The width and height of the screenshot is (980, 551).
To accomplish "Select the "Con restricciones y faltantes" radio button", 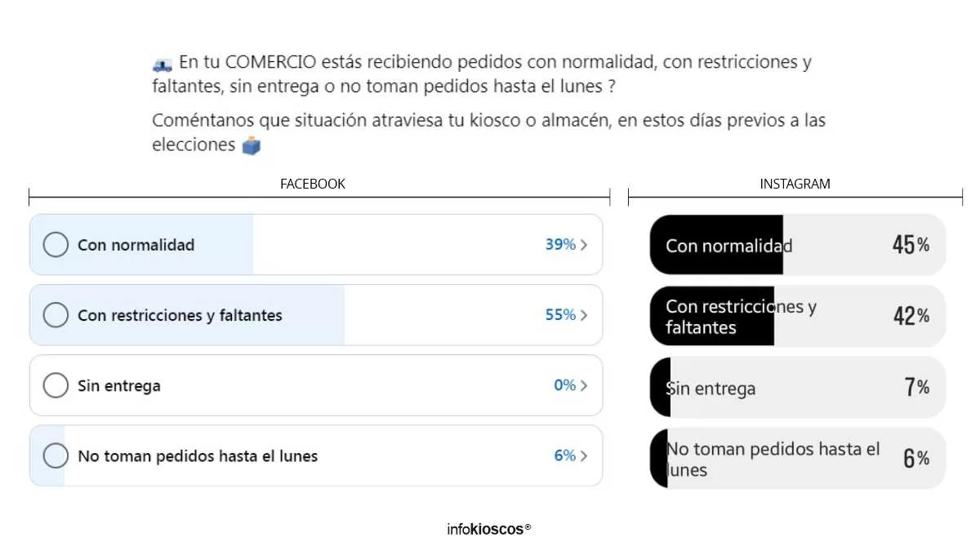I will pyautogui.click(x=56, y=314).
